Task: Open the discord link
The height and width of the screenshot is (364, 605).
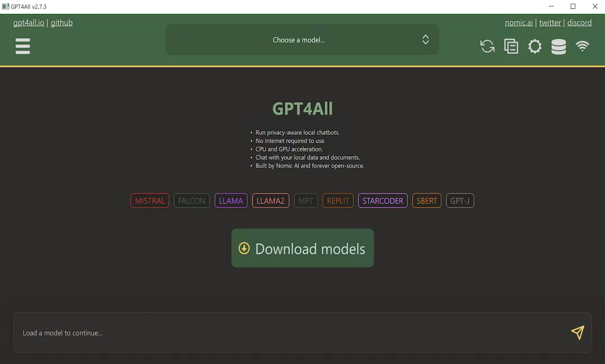Action: (579, 23)
